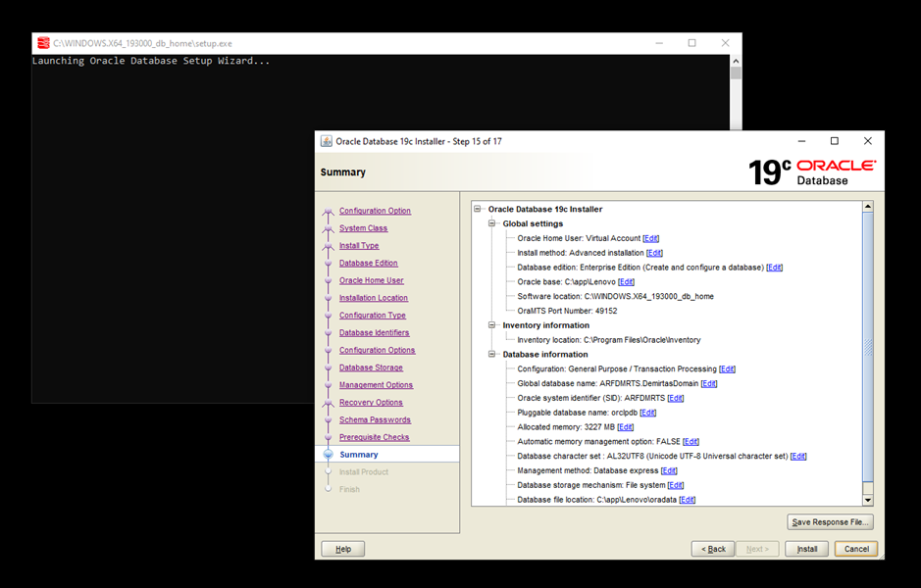Select the Summary step in sidebar

click(x=358, y=455)
